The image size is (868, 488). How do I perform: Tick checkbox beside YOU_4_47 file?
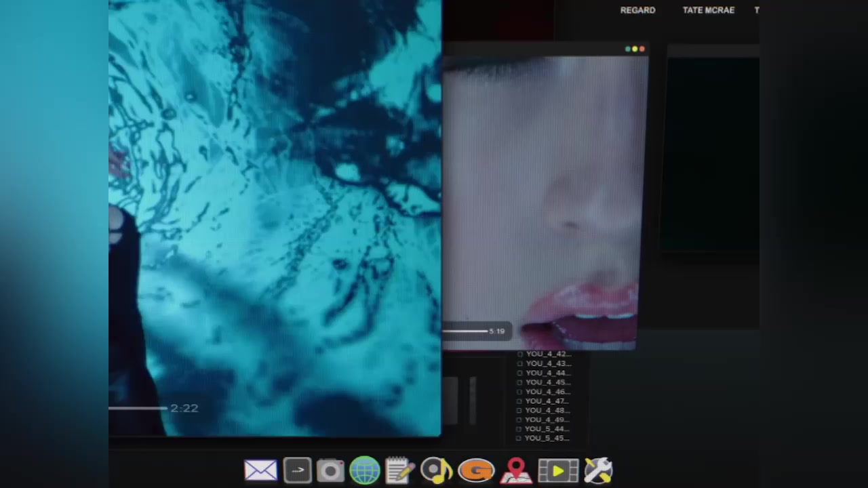520,401
